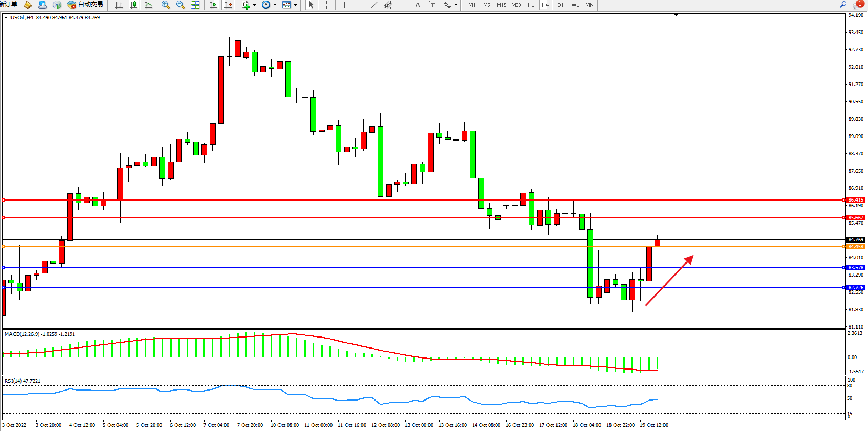
Task: Switch to the M15 timeframe
Action: [x=501, y=5]
